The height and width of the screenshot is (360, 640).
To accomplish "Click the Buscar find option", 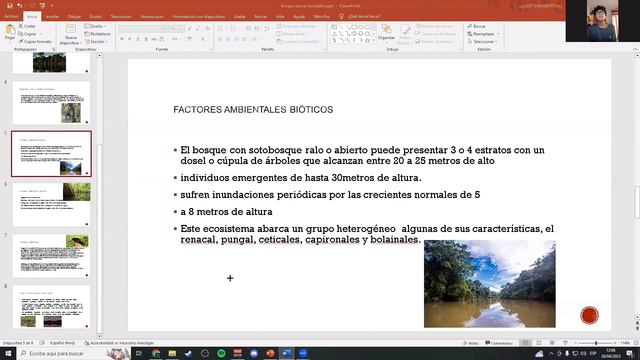I will tap(476, 26).
